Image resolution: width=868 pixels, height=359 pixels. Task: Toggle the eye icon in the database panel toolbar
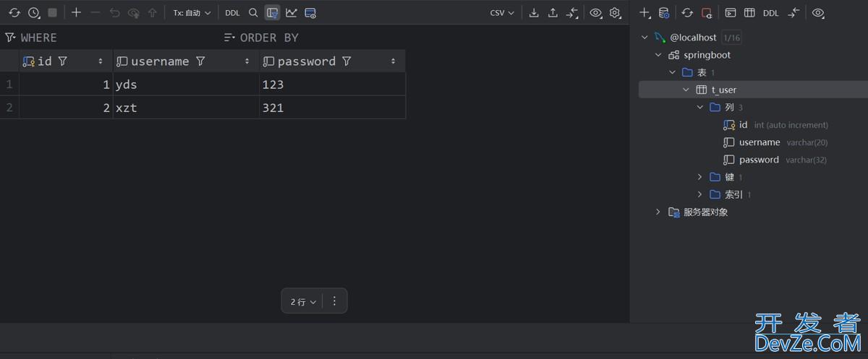[818, 13]
